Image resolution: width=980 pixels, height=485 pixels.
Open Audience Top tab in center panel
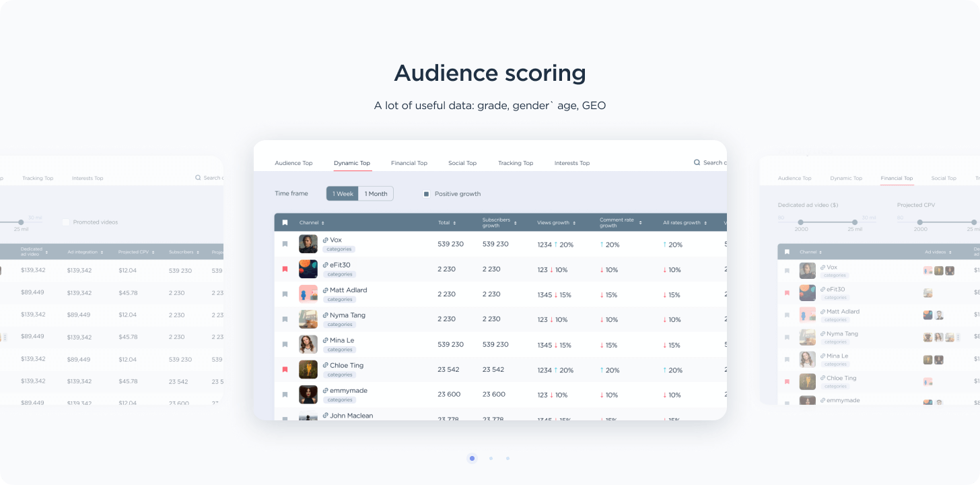click(293, 163)
